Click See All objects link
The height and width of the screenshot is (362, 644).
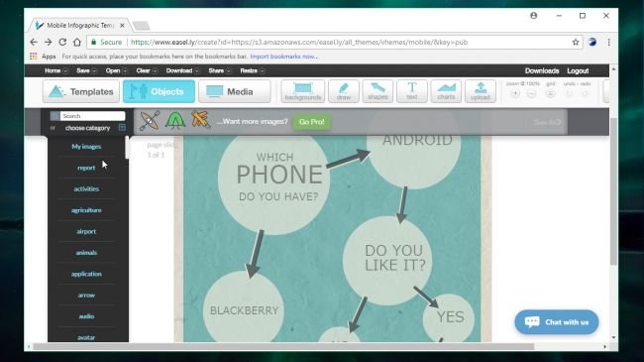point(547,122)
